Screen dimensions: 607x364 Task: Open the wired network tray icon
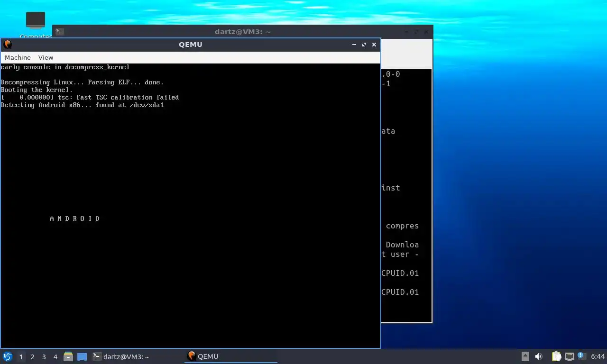(569, 356)
